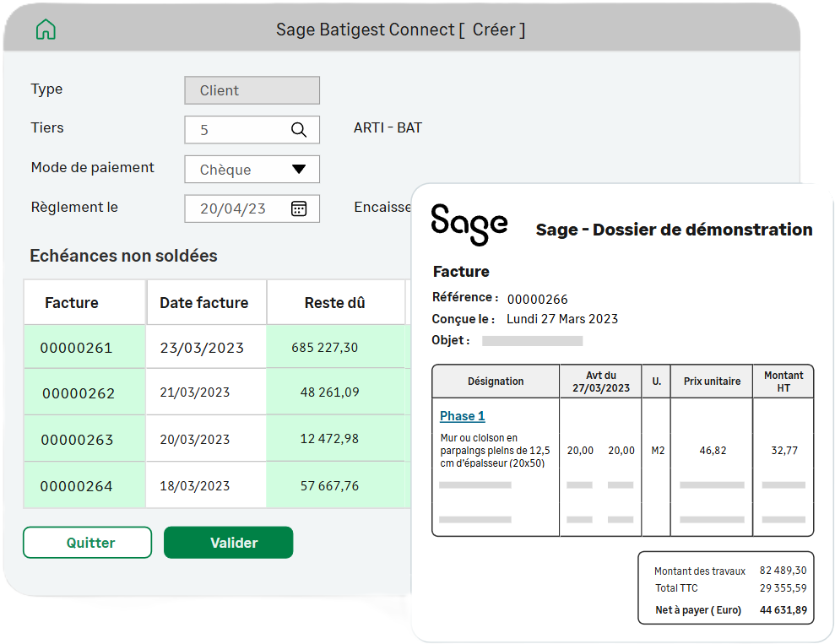This screenshot has height=644, width=835.
Task: Select invoice 00000263 row
Action: point(77,440)
